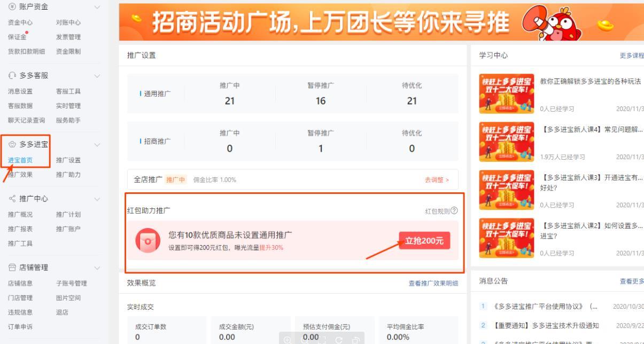This screenshot has width=644, height=344.
Task: Collapse the 推广中心 section chevron
Action: (x=96, y=199)
